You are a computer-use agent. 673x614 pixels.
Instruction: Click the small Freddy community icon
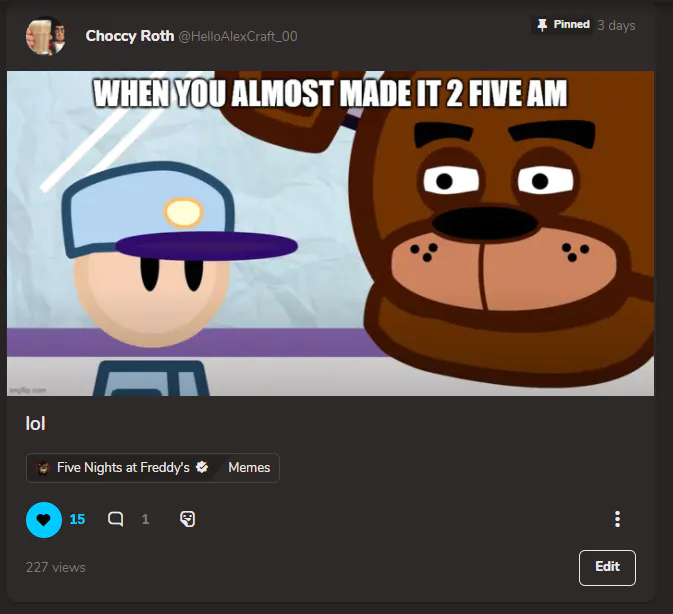click(x=43, y=468)
